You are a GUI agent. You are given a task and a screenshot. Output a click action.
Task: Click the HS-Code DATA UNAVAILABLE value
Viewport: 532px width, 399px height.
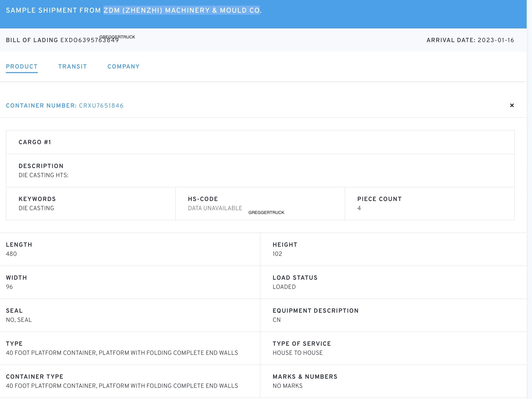[x=215, y=208]
